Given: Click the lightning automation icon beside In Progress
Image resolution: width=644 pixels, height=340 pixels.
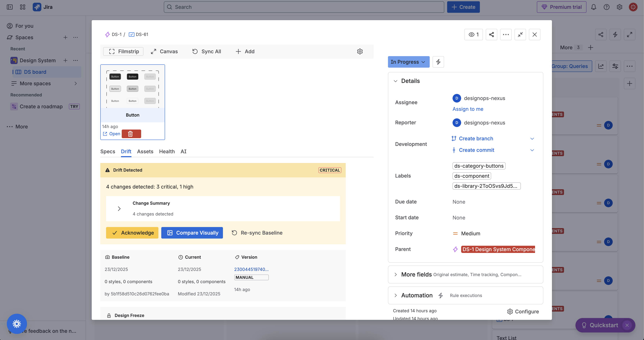Looking at the screenshot, I should tap(438, 62).
